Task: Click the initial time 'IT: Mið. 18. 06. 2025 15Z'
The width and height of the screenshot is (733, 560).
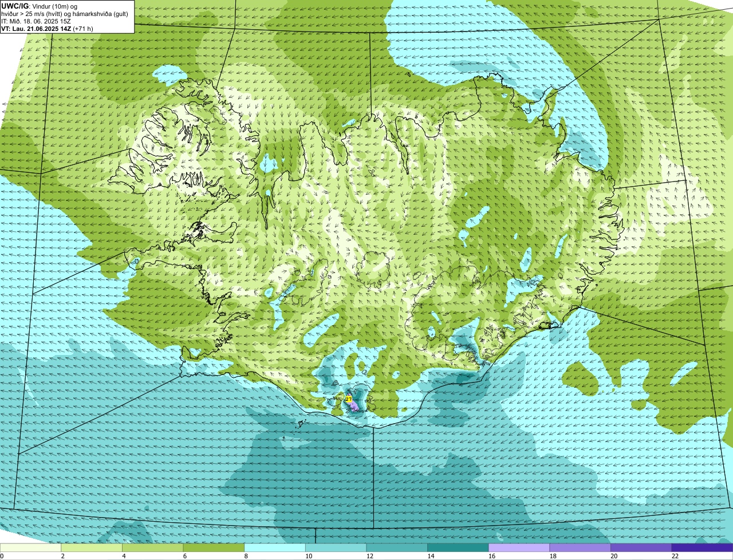Action: pos(36,21)
